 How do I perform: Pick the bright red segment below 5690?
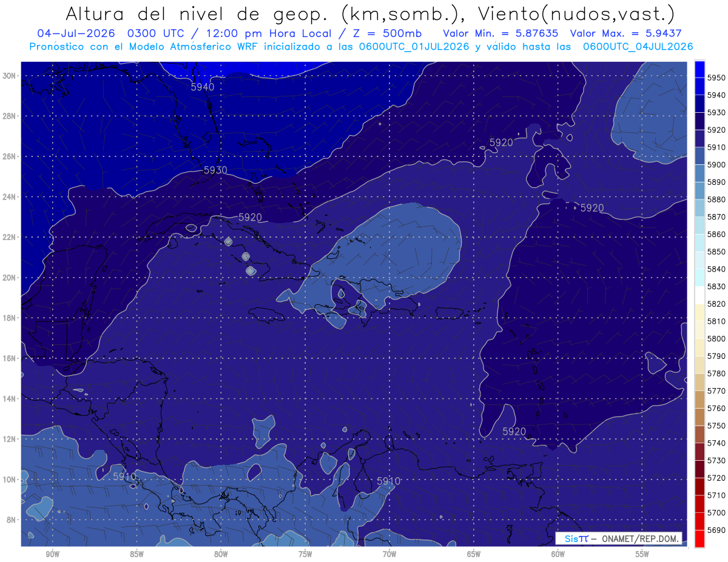(699, 538)
